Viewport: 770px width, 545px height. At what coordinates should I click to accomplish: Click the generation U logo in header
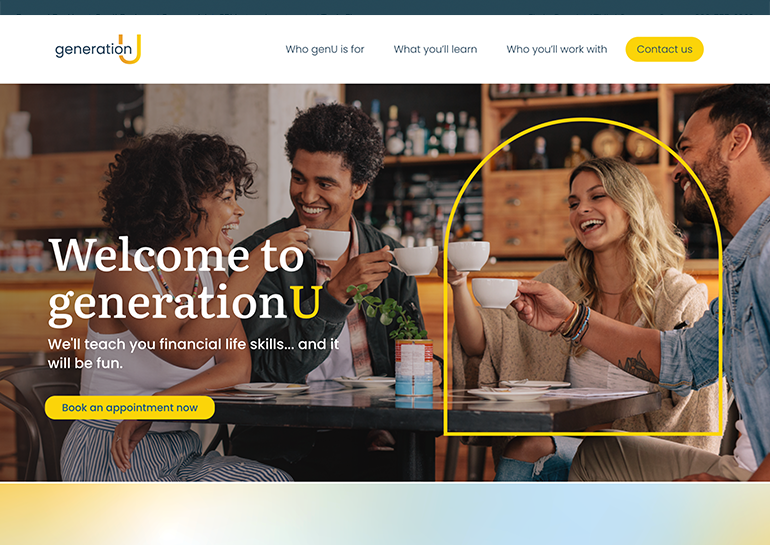(x=98, y=49)
